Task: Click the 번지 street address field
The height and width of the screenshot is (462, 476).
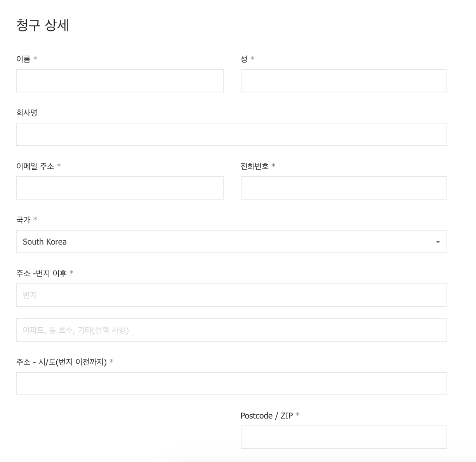Action: (x=232, y=295)
